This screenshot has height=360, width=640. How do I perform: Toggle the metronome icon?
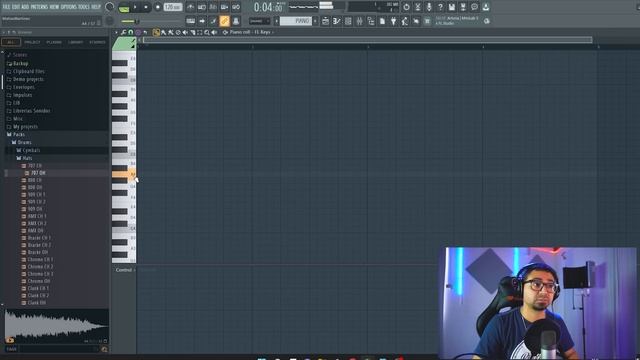point(191,7)
